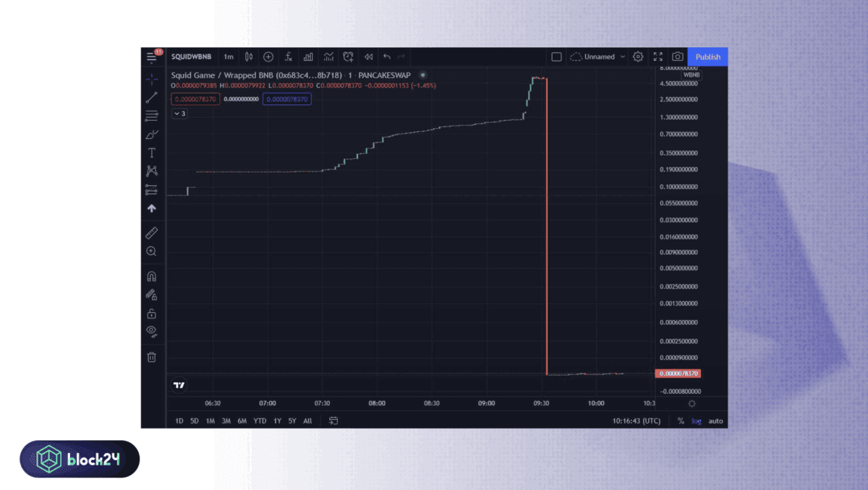Open price scale settings gear at bottom right

(692, 403)
